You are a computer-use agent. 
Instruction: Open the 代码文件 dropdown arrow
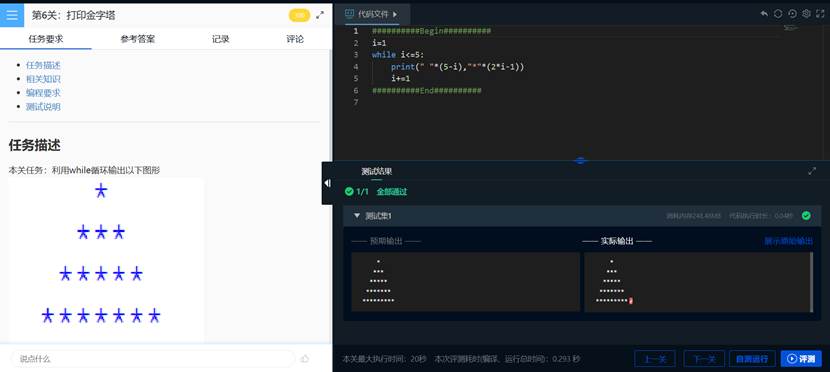tap(395, 14)
